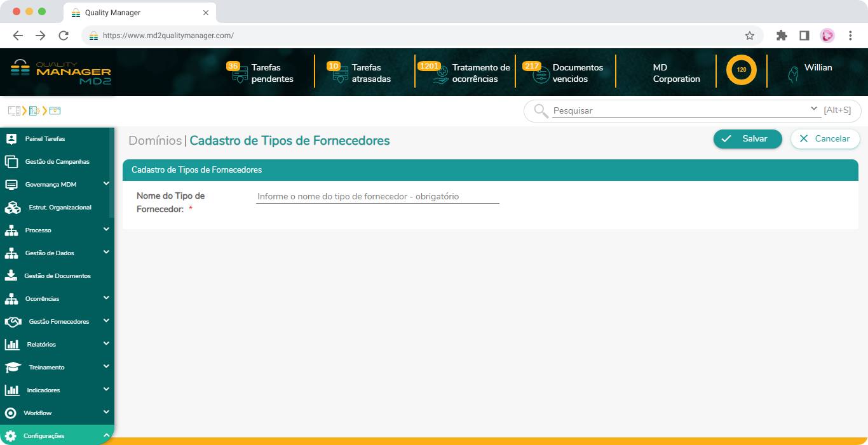Click the Willian user profile icon
This screenshot has height=445, width=868.
(x=793, y=74)
